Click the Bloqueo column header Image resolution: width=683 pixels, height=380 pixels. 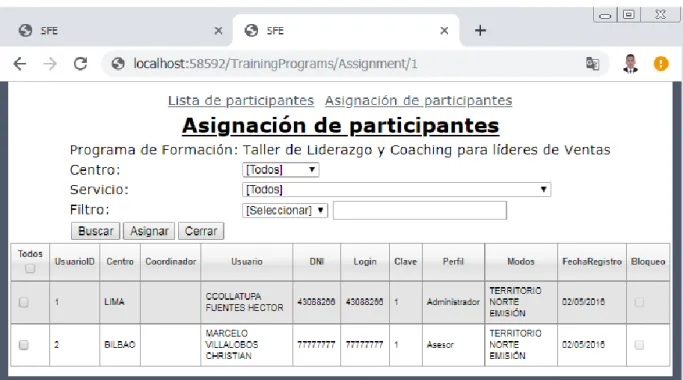[x=648, y=261]
